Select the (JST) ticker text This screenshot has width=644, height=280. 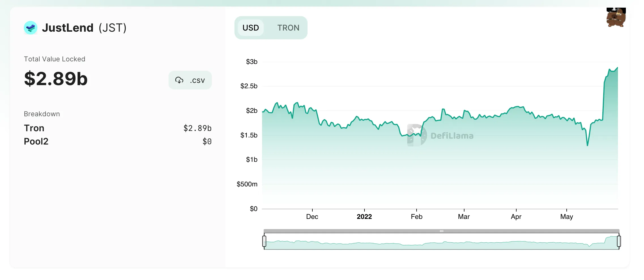[112, 28]
